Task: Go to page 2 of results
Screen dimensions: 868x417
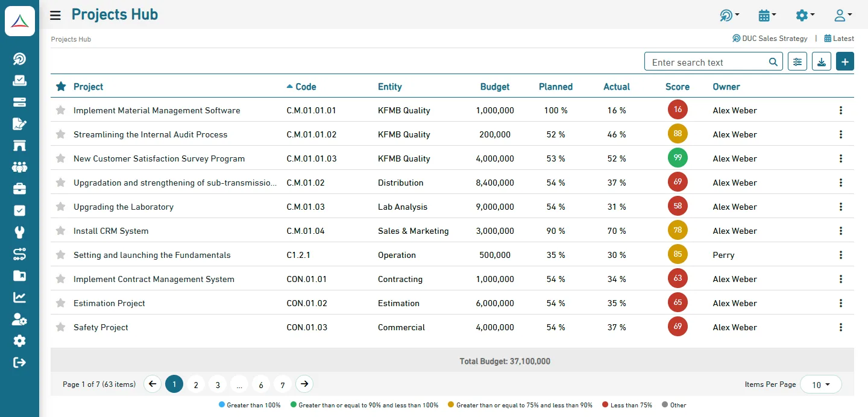Action: (196, 384)
